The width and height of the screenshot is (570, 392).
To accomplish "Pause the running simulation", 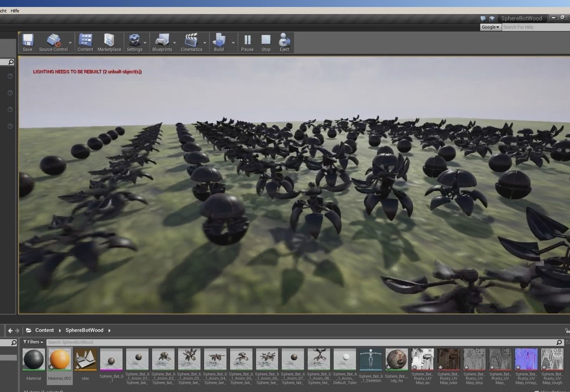I will tap(247, 43).
